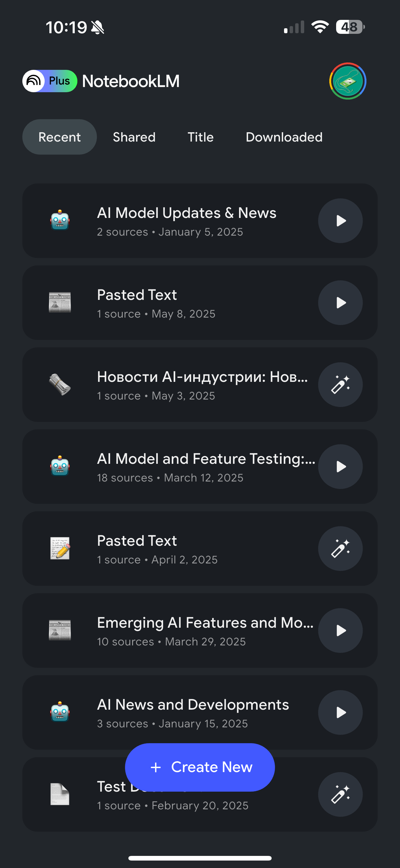400x868 pixels.
Task: Tap the newspaper thumbnail for Emerging AI Features
Action: tap(60, 630)
